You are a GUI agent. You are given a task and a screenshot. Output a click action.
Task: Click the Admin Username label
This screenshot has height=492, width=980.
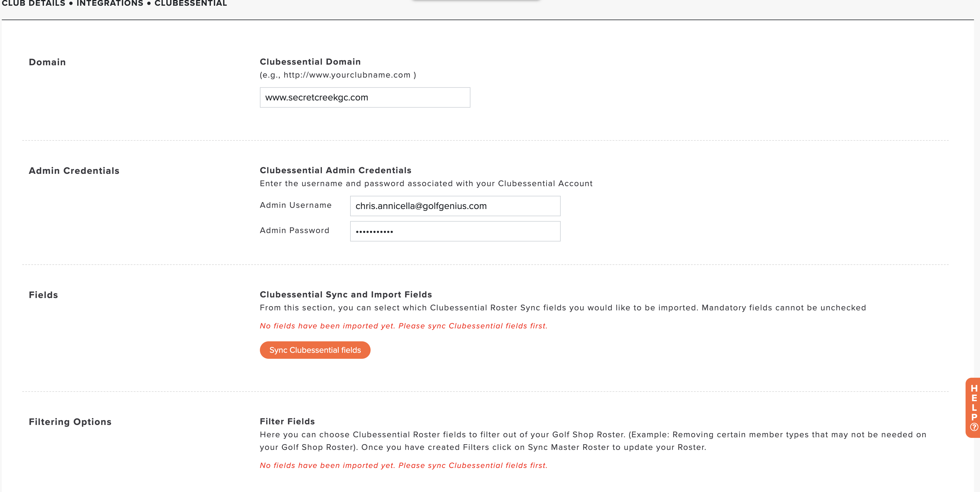(296, 205)
